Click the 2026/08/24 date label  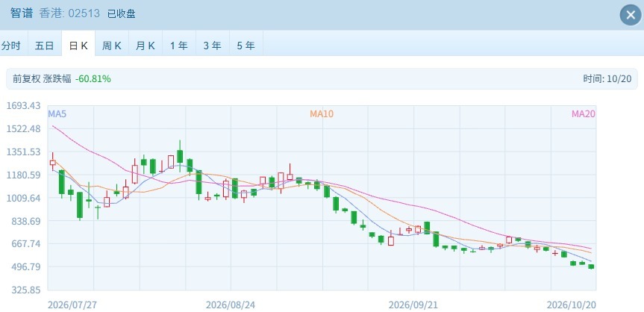click(231, 305)
